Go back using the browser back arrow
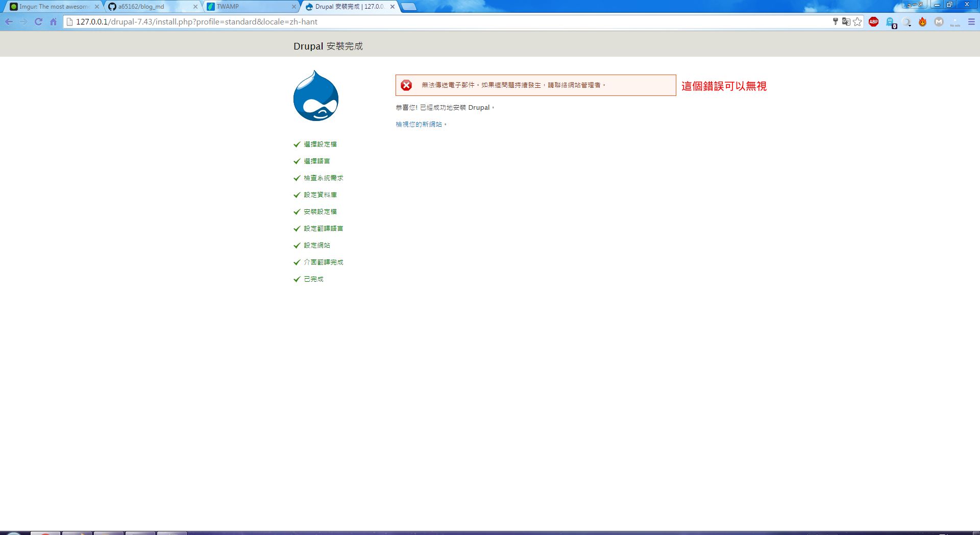Screen dimensions: 980x535 pyautogui.click(x=9, y=22)
